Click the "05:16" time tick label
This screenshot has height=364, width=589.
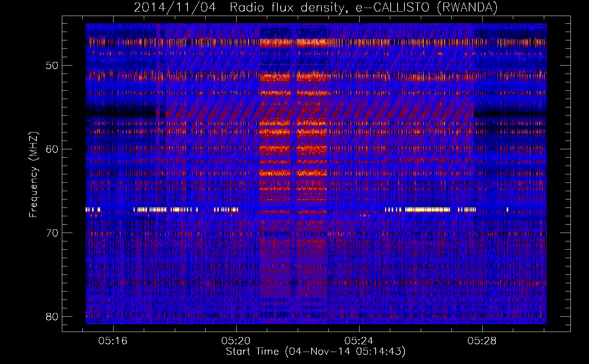(113, 341)
